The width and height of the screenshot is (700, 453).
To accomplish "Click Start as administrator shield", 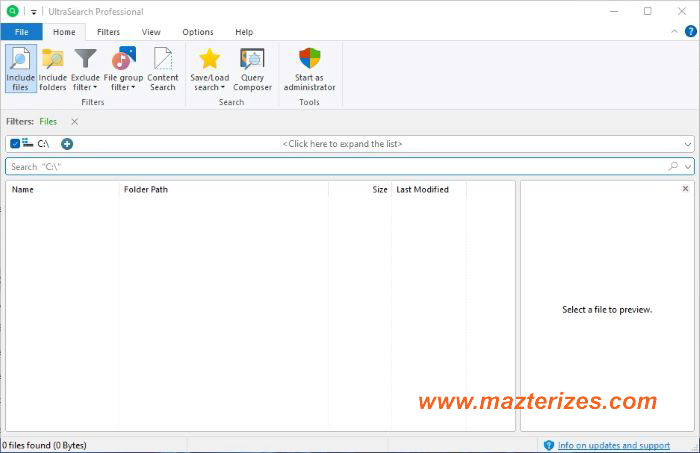I will [x=309, y=68].
